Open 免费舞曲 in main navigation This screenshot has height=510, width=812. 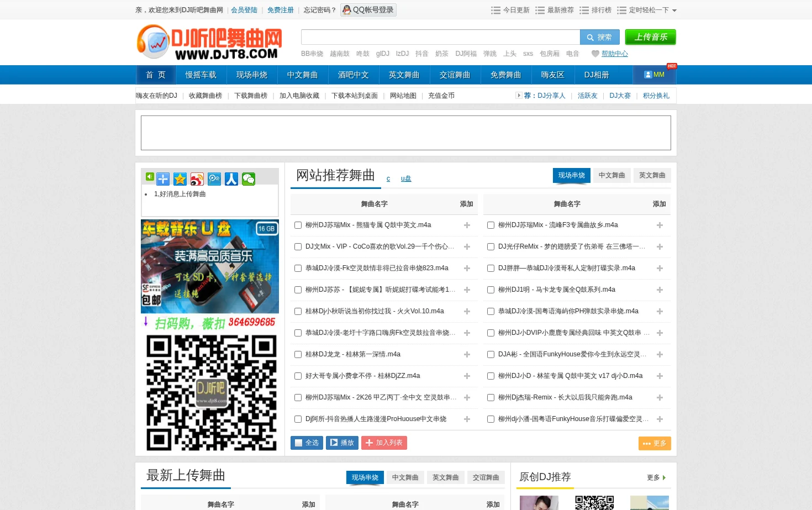point(505,75)
